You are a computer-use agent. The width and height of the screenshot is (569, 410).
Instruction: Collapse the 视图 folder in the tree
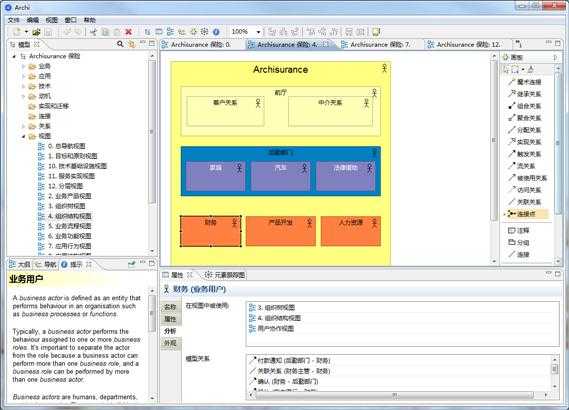pos(23,136)
